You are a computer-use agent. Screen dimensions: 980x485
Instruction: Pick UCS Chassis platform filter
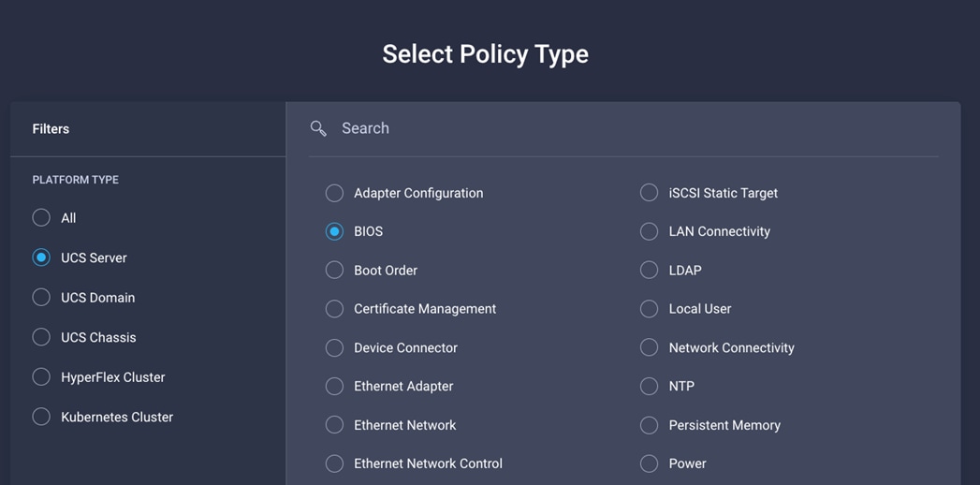[41, 337]
